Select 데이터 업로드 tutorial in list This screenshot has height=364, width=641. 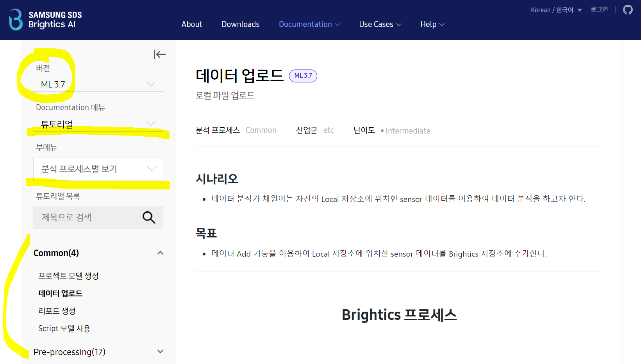click(60, 293)
